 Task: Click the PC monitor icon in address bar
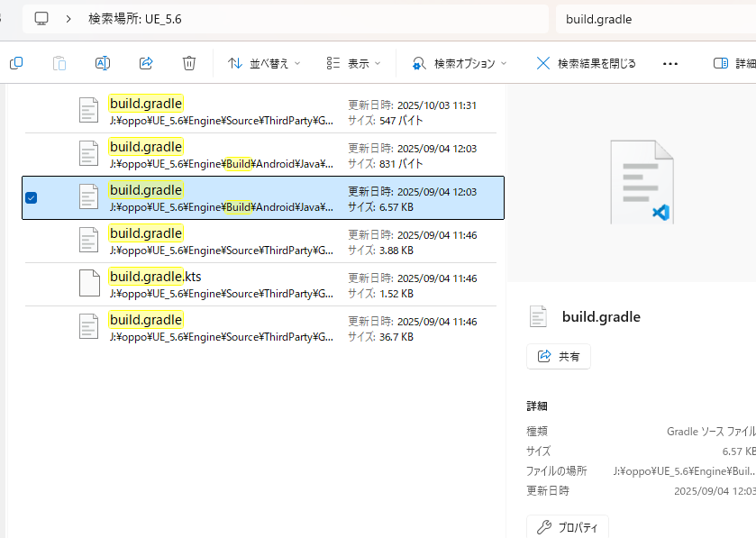pos(41,18)
